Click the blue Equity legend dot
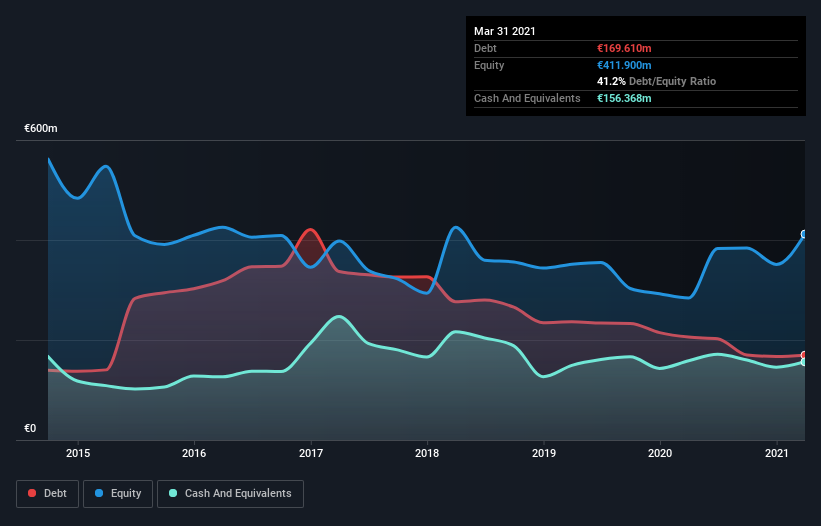The image size is (821, 526). point(99,493)
